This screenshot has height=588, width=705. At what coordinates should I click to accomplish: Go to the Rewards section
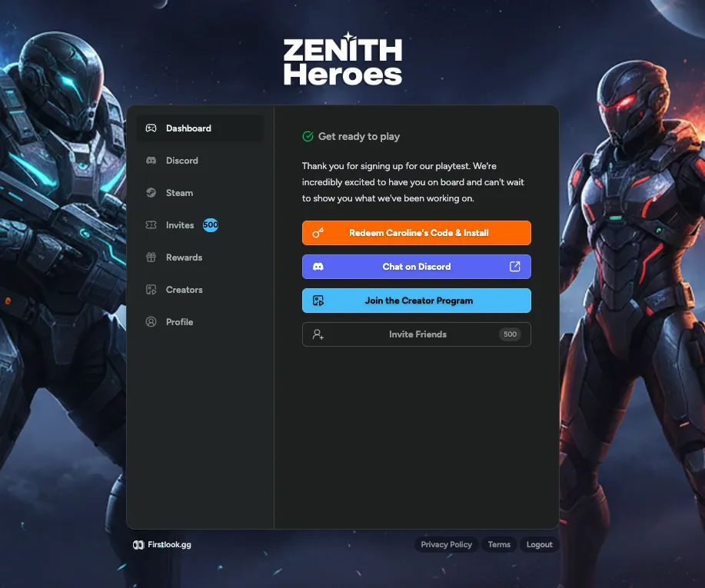[184, 257]
